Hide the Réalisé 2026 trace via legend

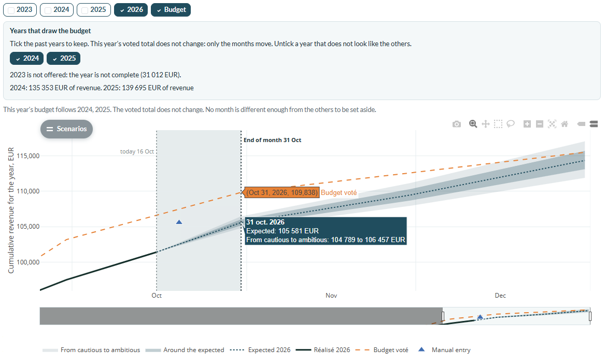(x=323, y=349)
